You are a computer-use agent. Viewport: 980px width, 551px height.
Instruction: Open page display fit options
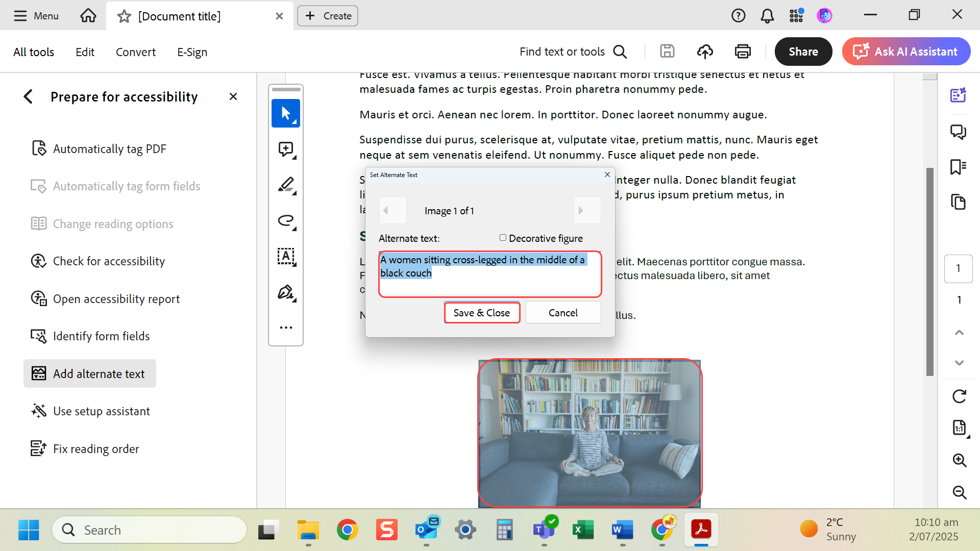point(959,428)
